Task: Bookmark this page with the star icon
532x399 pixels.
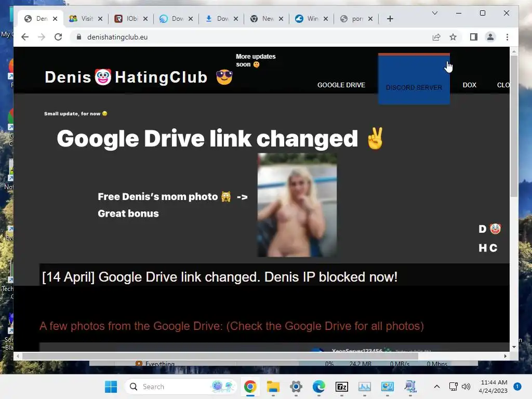Action: click(x=453, y=37)
